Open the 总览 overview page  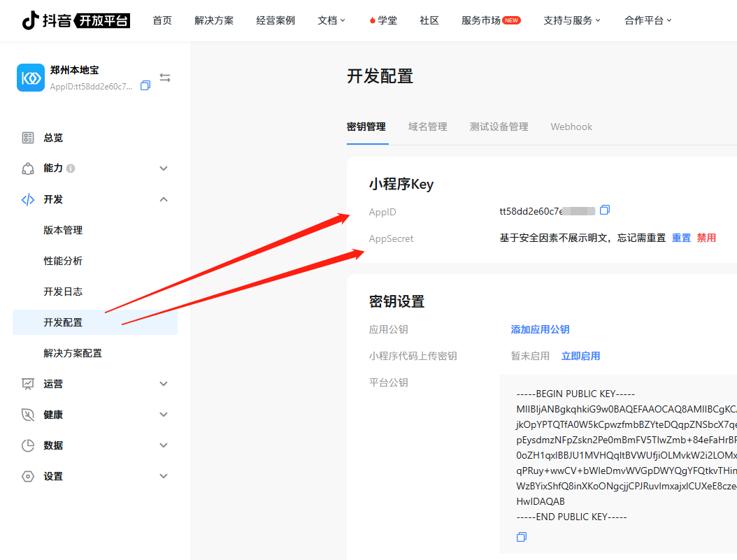[x=53, y=138]
